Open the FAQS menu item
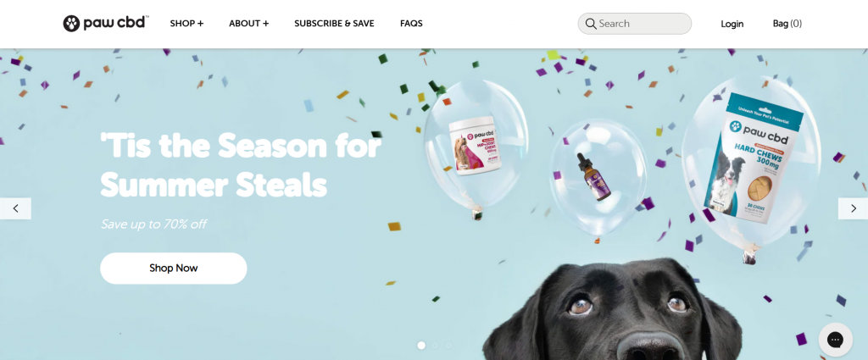 [x=411, y=24]
